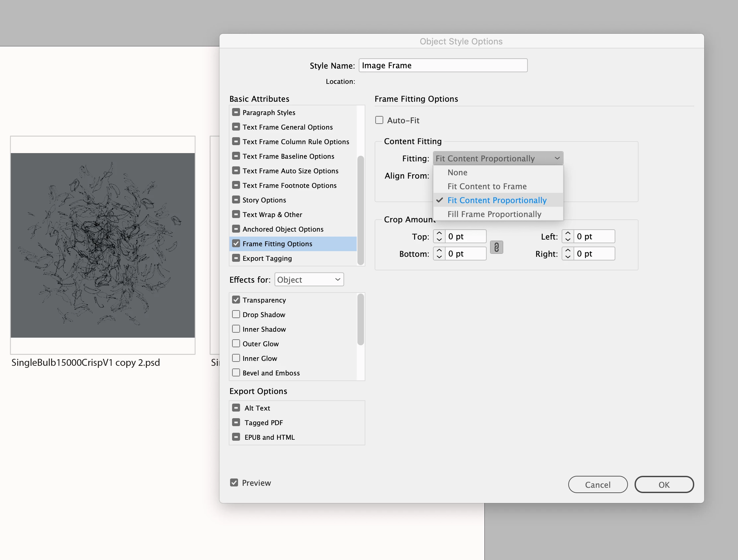Click the Top crop amount stepper arrows

pyautogui.click(x=439, y=236)
